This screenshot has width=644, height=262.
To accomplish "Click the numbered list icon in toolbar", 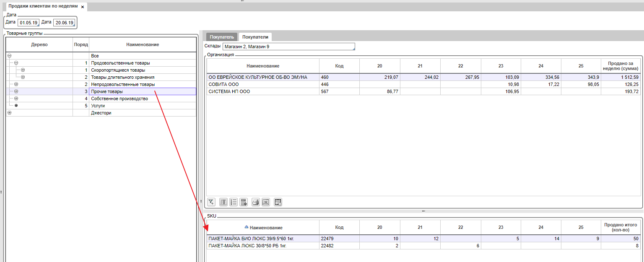I will tap(234, 202).
